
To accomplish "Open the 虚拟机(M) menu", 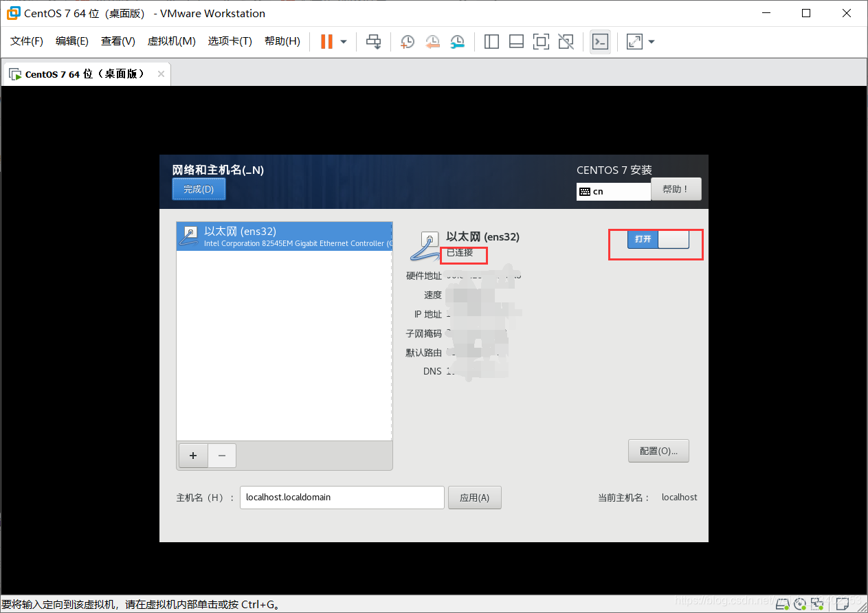I will [x=172, y=41].
